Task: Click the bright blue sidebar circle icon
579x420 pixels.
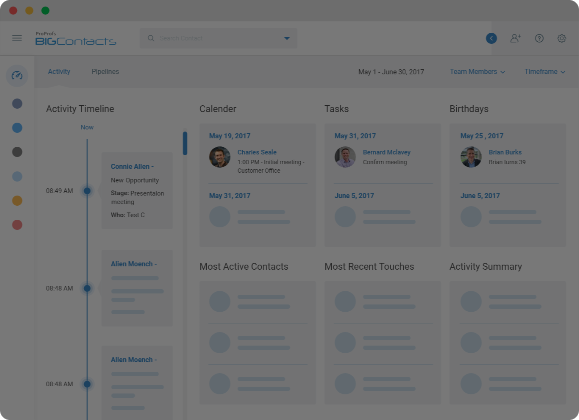Action: tap(17, 128)
